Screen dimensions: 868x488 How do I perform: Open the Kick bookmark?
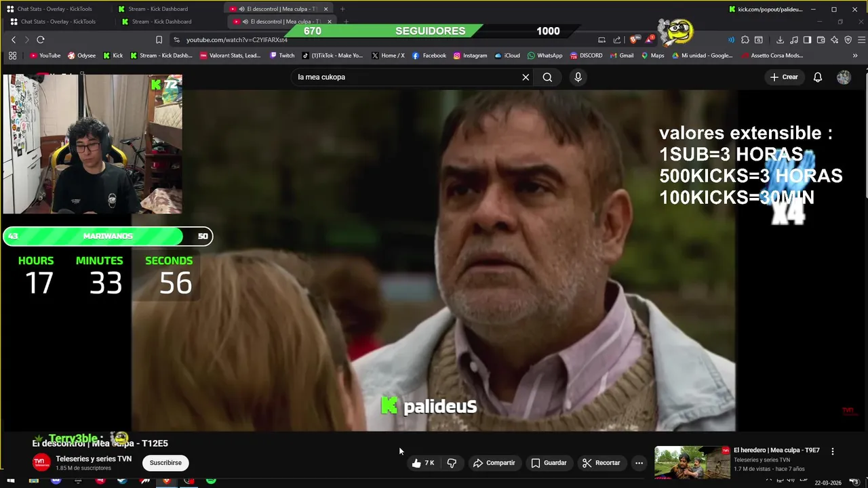[x=113, y=56]
